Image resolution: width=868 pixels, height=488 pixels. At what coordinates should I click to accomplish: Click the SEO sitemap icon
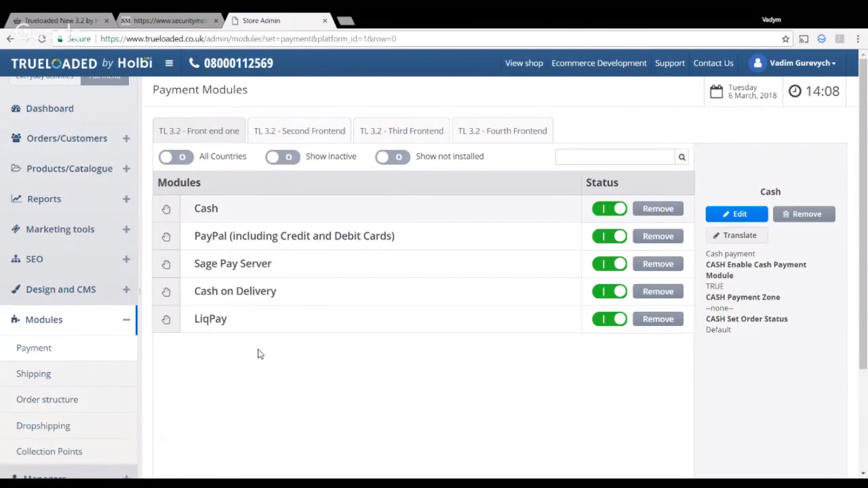pyautogui.click(x=16, y=259)
